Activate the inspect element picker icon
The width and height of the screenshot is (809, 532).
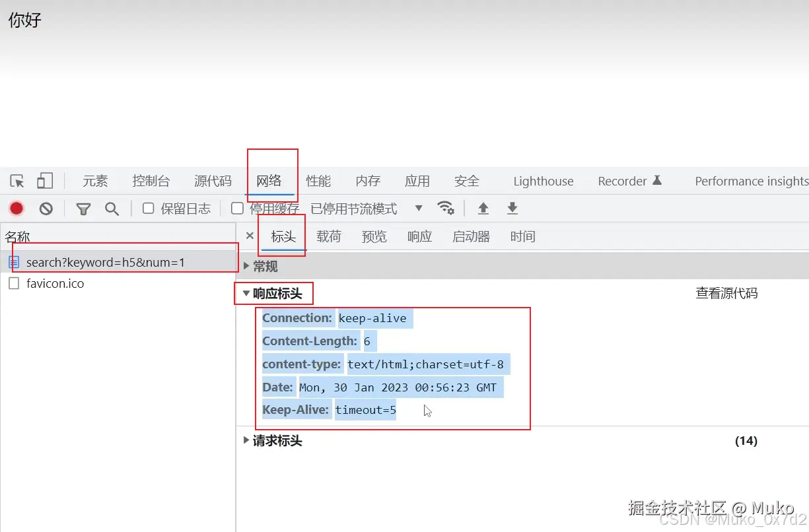coord(17,181)
